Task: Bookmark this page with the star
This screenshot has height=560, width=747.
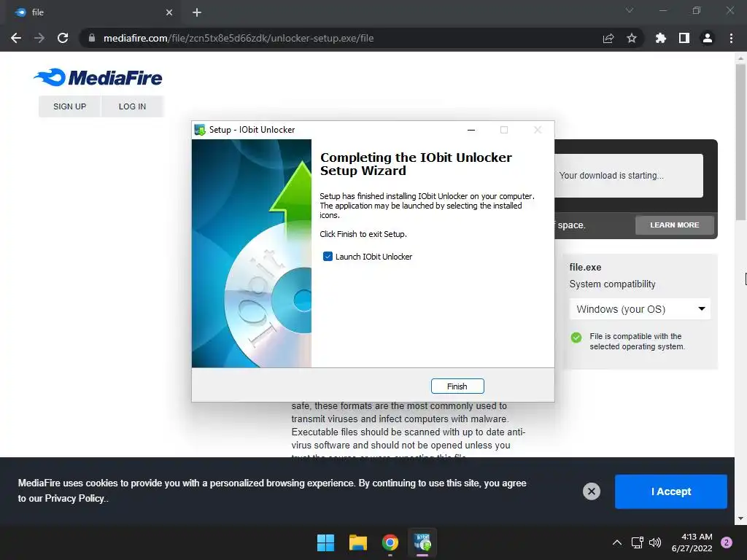Action: [x=632, y=38]
